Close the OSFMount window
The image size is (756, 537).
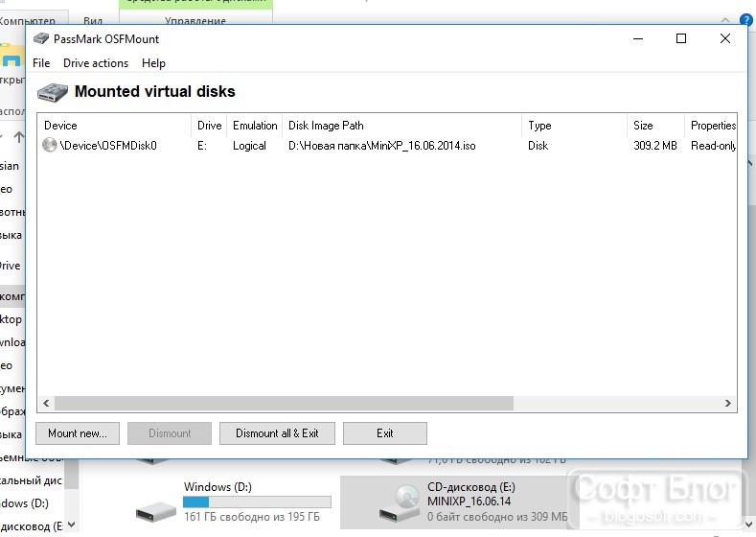(x=724, y=38)
